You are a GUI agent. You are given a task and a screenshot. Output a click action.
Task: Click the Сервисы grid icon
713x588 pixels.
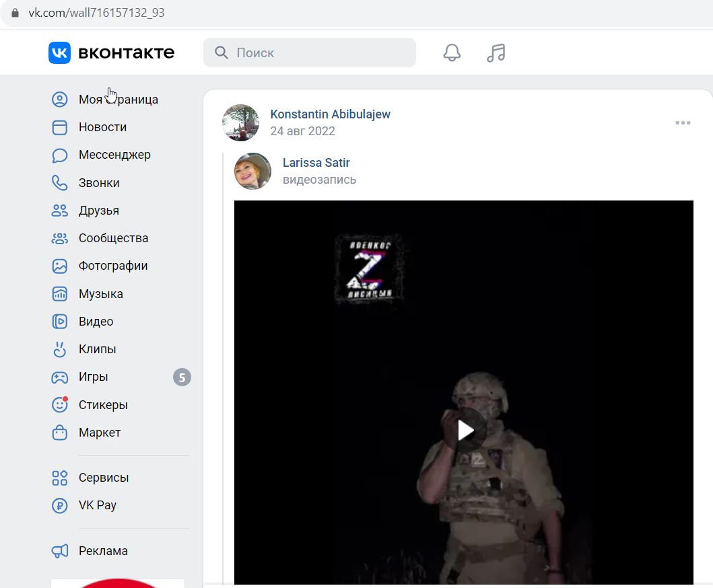(59, 478)
